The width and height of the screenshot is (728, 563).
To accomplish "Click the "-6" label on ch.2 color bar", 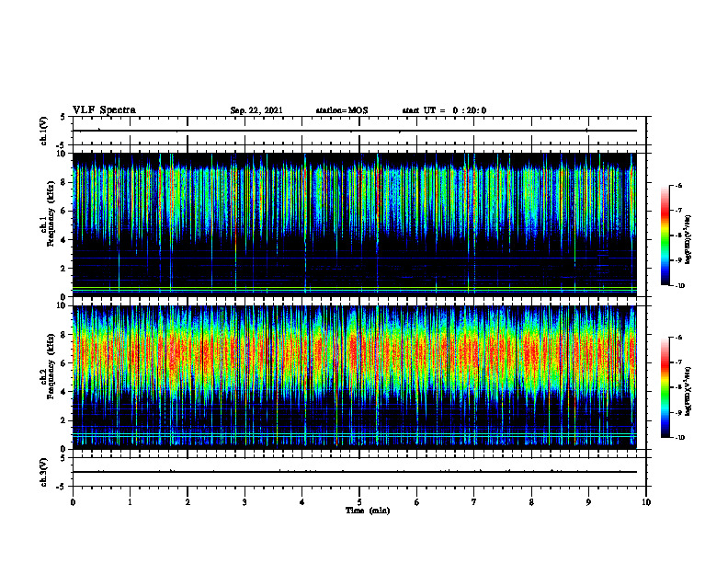I will (678, 338).
